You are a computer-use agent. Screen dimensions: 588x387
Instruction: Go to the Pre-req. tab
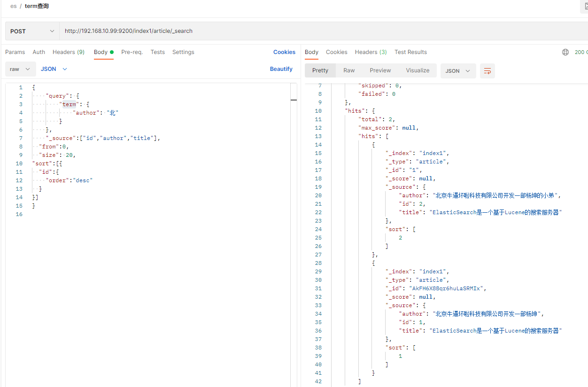click(132, 52)
